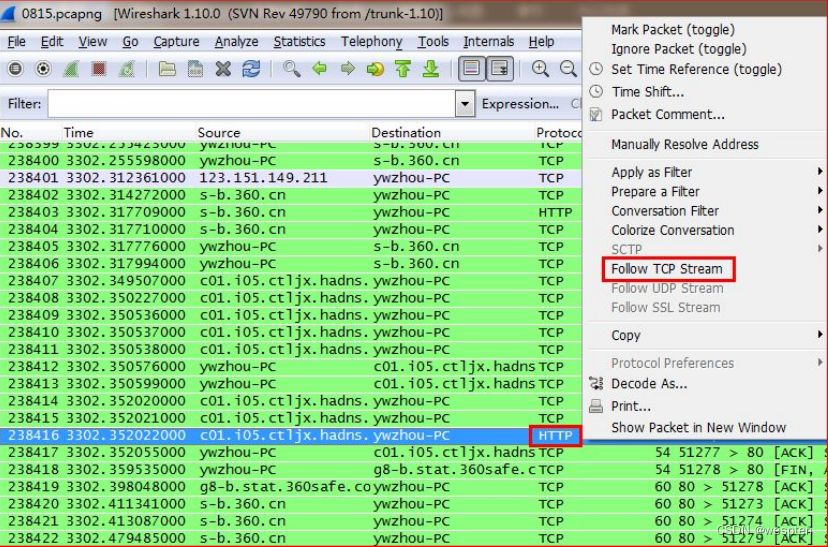Click source 123.151.149.211 cell
The width and height of the screenshot is (828, 547).
pyautogui.click(x=264, y=178)
